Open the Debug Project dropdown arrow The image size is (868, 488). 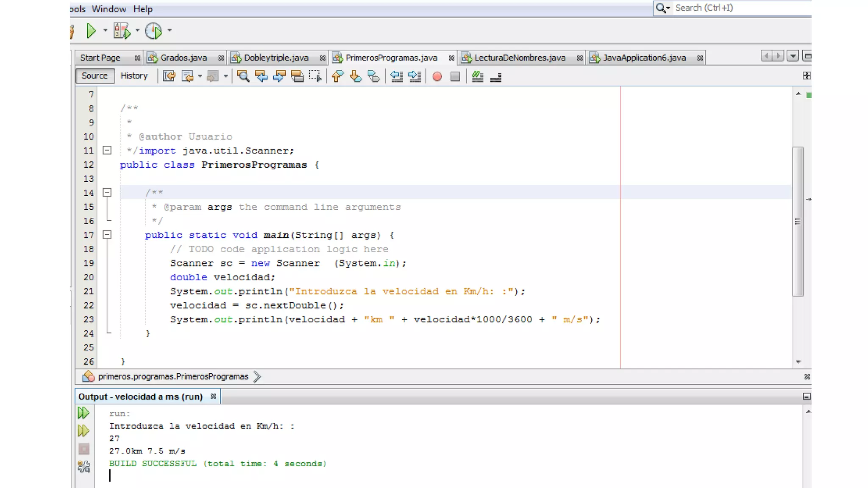(x=137, y=30)
